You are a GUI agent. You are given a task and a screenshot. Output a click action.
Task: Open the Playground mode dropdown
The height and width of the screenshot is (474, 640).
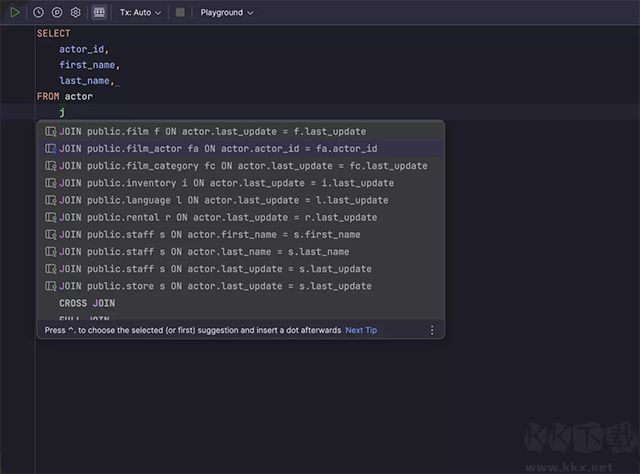[x=227, y=13]
